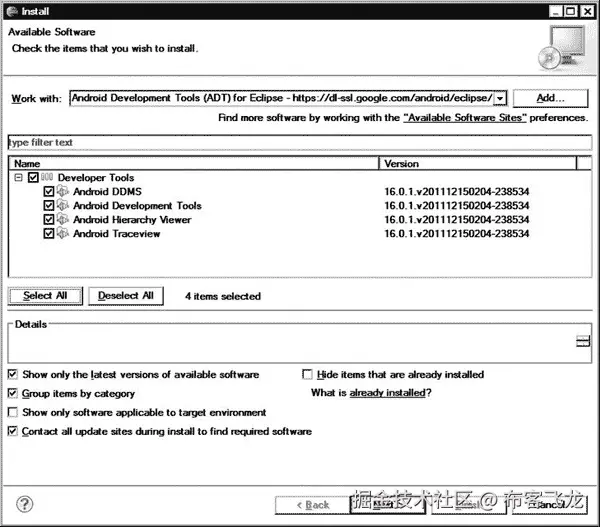Click the install wizard computer and CD image

click(x=562, y=48)
